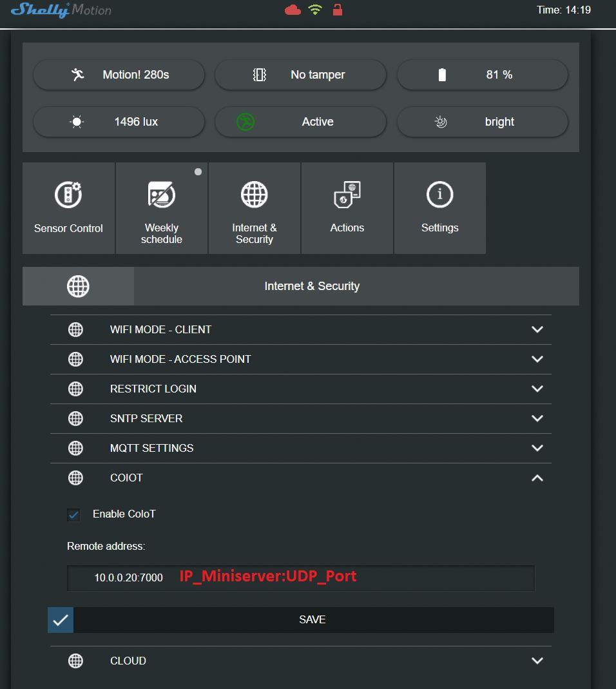Click the Remote address input field
Screen dimensions: 616x689
click(x=301, y=578)
